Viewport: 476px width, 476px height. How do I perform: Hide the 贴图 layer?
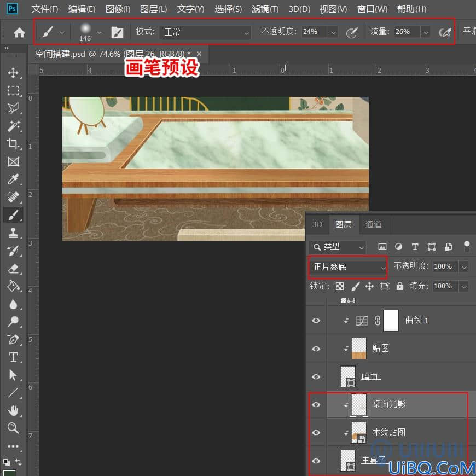(316, 349)
